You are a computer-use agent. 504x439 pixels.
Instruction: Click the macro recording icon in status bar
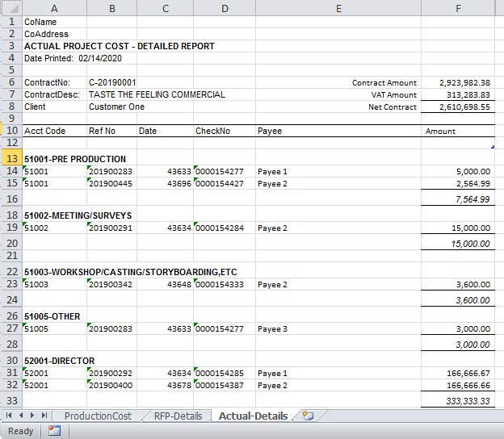[x=55, y=431]
